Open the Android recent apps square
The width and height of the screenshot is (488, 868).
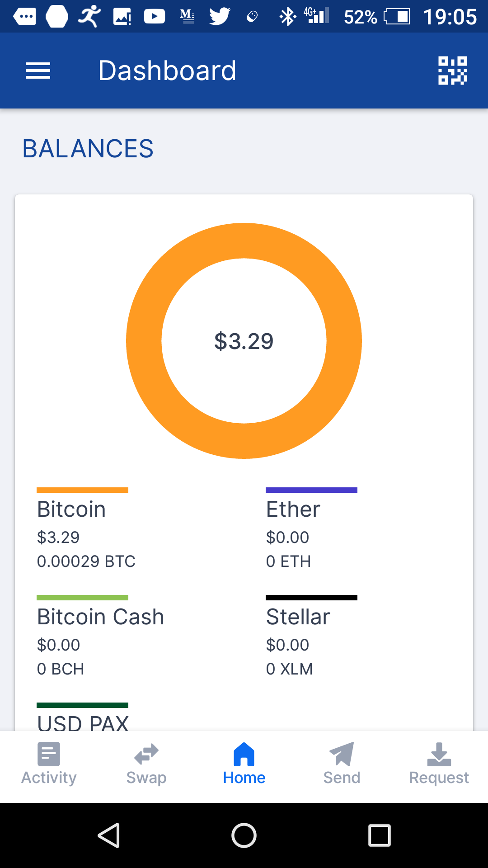380,835
